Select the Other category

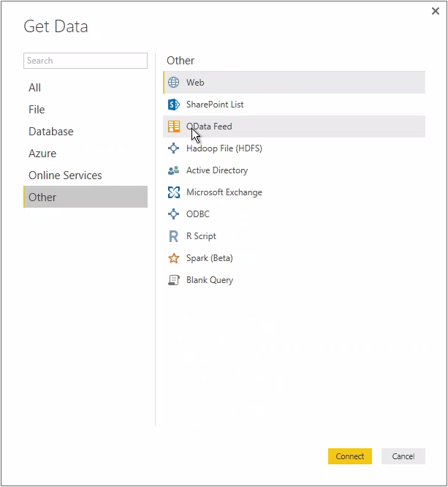click(42, 197)
